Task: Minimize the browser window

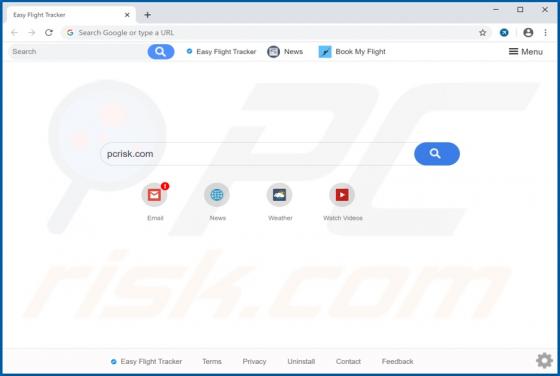Action: [496, 10]
